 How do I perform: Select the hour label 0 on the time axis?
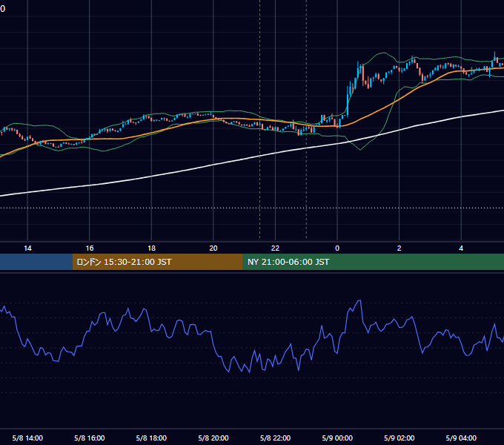[337, 248]
